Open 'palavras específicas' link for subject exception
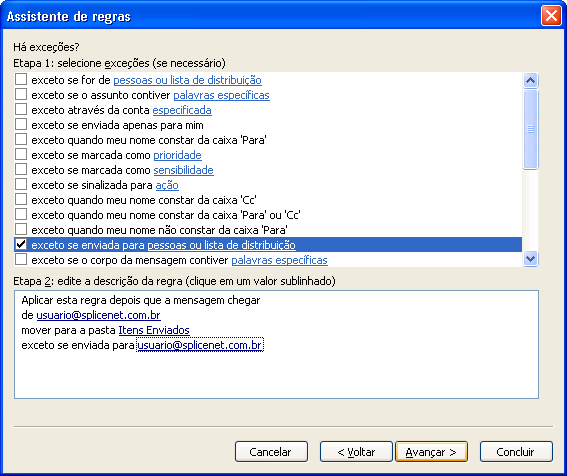Viewport: 567px width, 476px height. pos(221,95)
